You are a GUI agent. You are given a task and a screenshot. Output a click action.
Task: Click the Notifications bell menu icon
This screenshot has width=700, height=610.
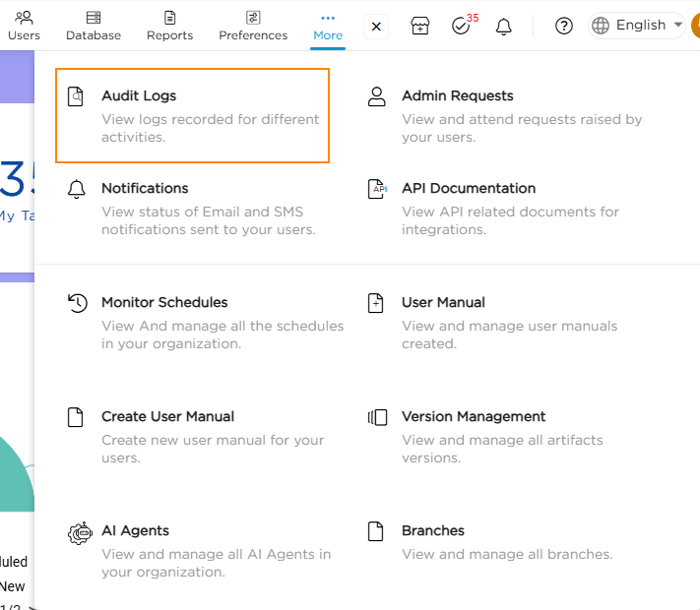pos(77,189)
